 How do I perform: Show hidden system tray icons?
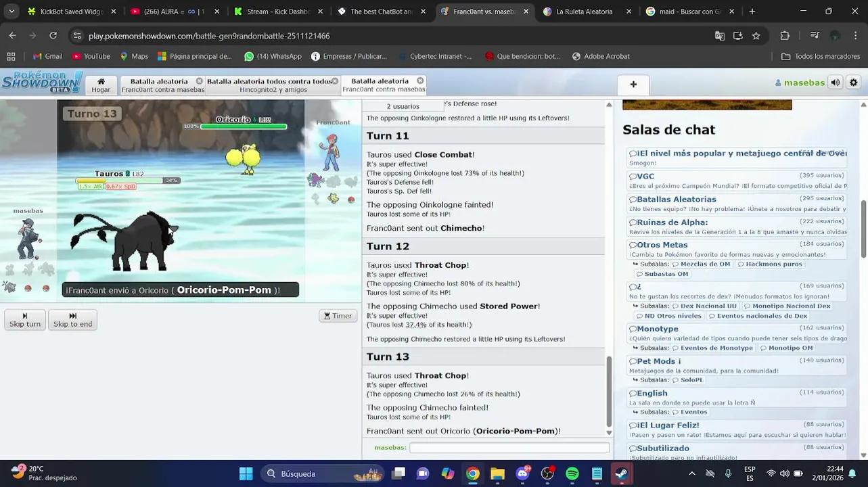(691, 473)
